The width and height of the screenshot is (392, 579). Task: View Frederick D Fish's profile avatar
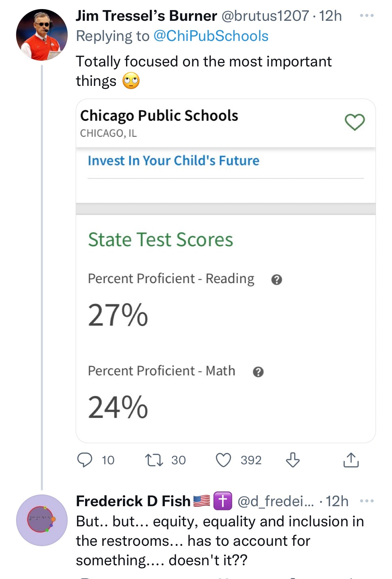42,520
